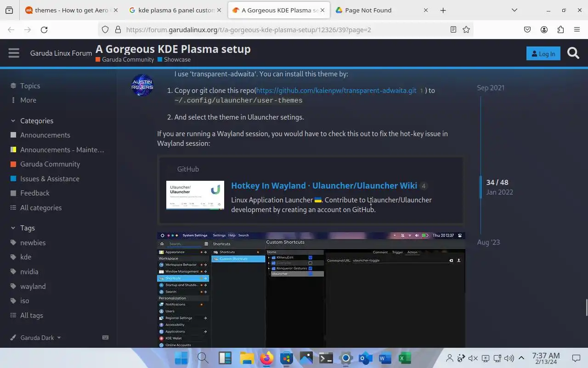Open the browser extensions puzzle icon

point(560,29)
